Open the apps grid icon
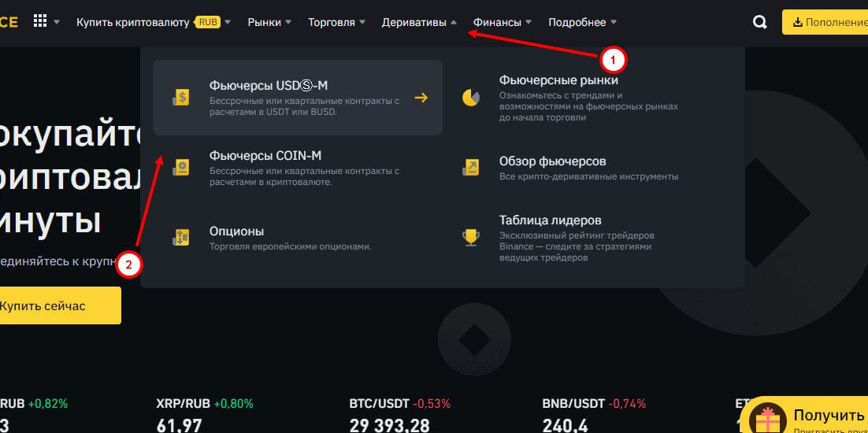 click(x=40, y=21)
